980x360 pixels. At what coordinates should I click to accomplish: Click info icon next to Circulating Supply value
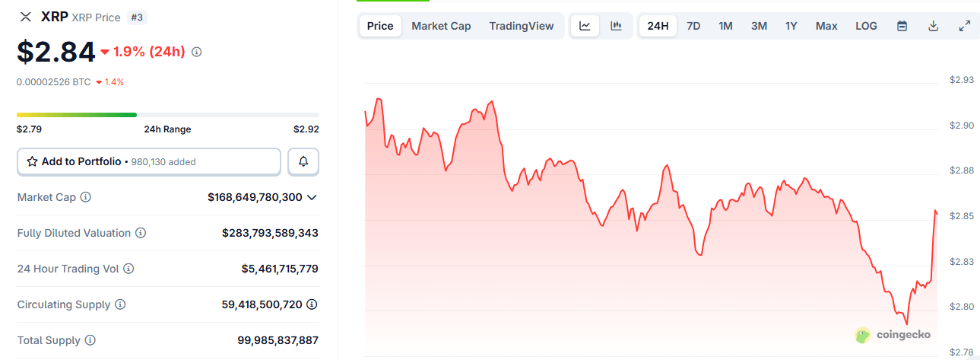(312, 304)
